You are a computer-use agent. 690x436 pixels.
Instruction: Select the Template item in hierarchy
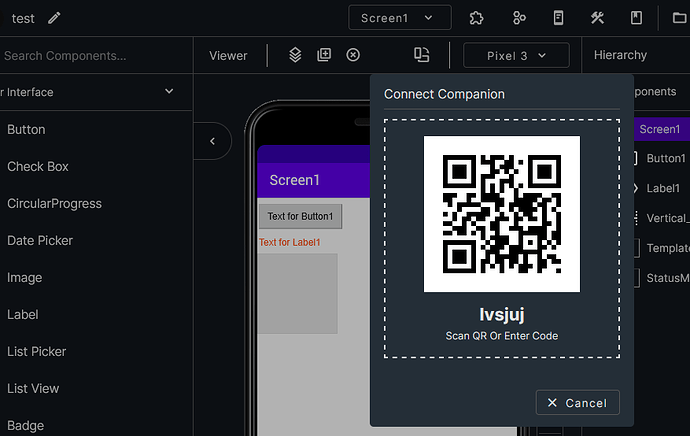[x=668, y=248]
